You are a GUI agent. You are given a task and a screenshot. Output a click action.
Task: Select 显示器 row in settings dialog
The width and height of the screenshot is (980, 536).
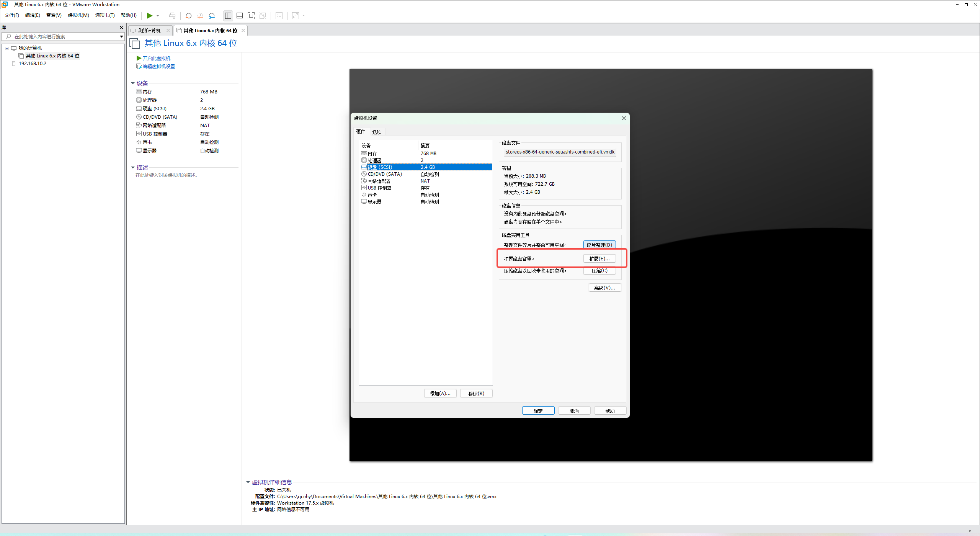[x=426, y=202]
